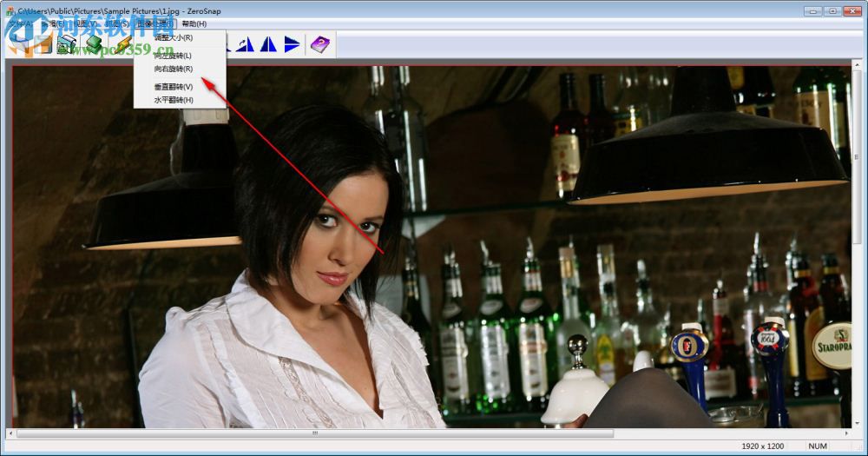Click ZeroSnap app icon in title bar
Image resolution: width=868 pixels, height=456 pixels.
(10, 10)
